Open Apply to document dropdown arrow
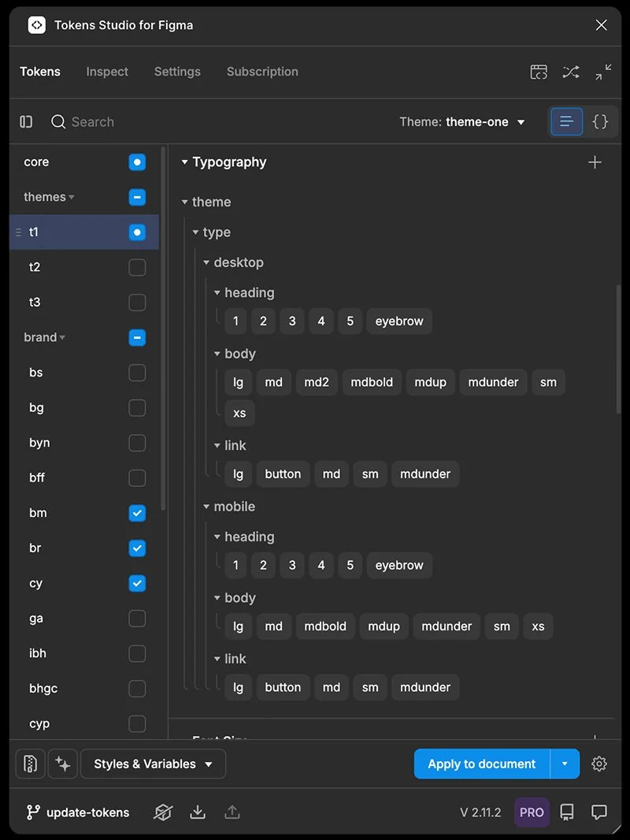Viewport: 630px width, 840px height. [x=565, y=764]
